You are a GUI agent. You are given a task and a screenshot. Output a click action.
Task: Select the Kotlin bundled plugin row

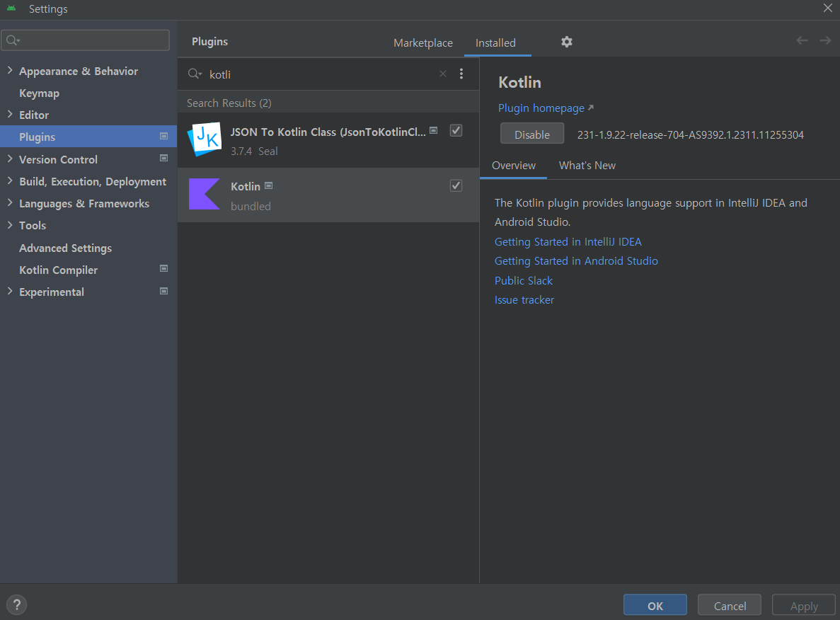point(328,195)
